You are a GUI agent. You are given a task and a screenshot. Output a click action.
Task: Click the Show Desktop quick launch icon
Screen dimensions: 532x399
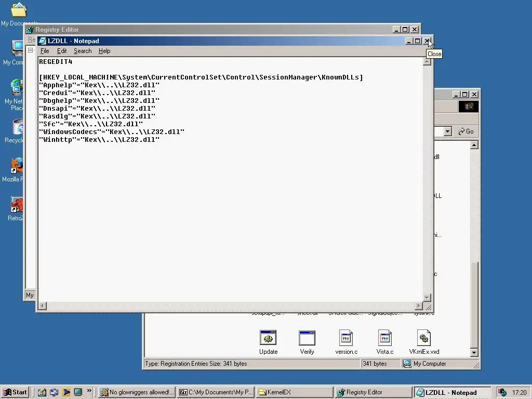[78, 392]
